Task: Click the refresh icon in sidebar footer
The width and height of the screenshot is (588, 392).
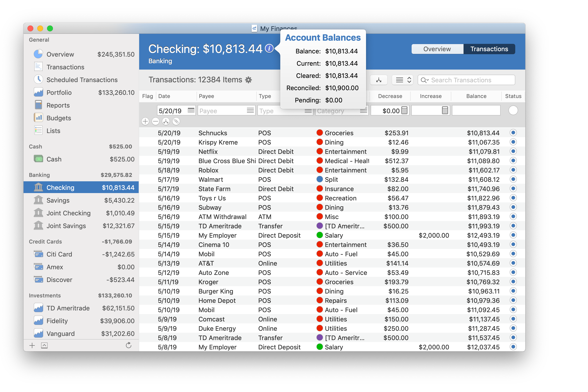Action: coord(128,345)
